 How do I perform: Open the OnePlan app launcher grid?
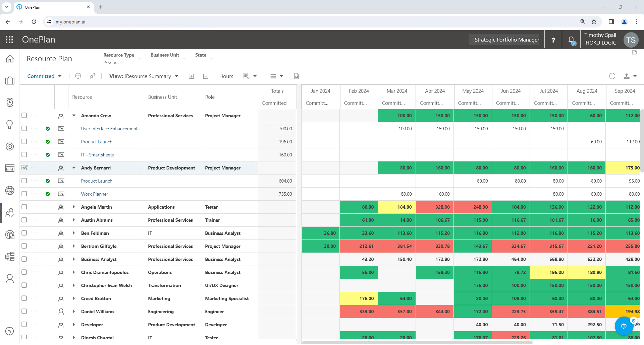(x=9, y=40)
